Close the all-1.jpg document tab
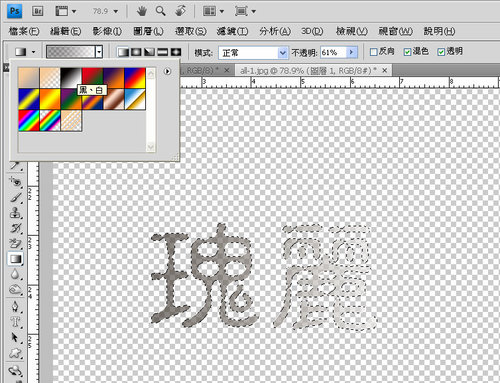Viewport: 500px width, 383px height. [x=385, y=70]
